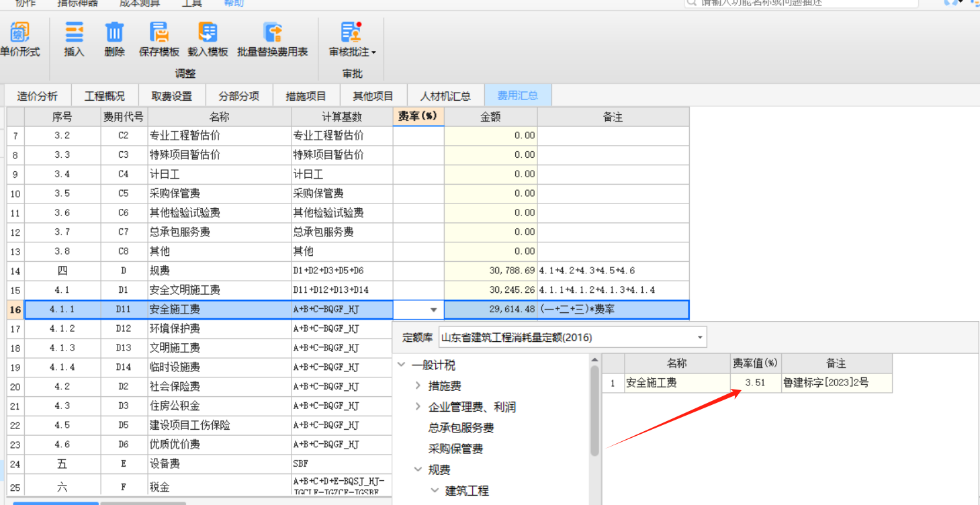Click row 7 专业工程暂估价 name cell
The height and width of the screenshot is (505, 980).
click(x=220, y=136)
